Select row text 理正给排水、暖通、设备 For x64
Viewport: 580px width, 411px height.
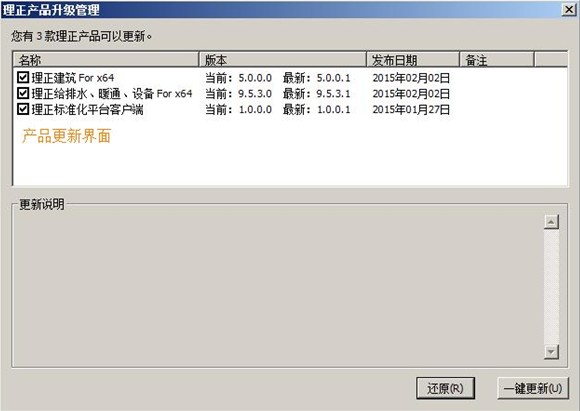pos(112,94)
